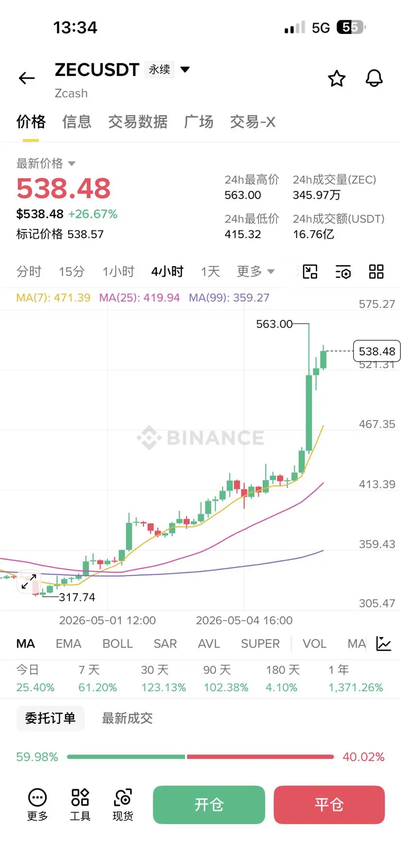Tap the battery level indicator
Image resolution: width=401 pixels, height=868 pixels.
pyautogui.click(x=351, y=27)
